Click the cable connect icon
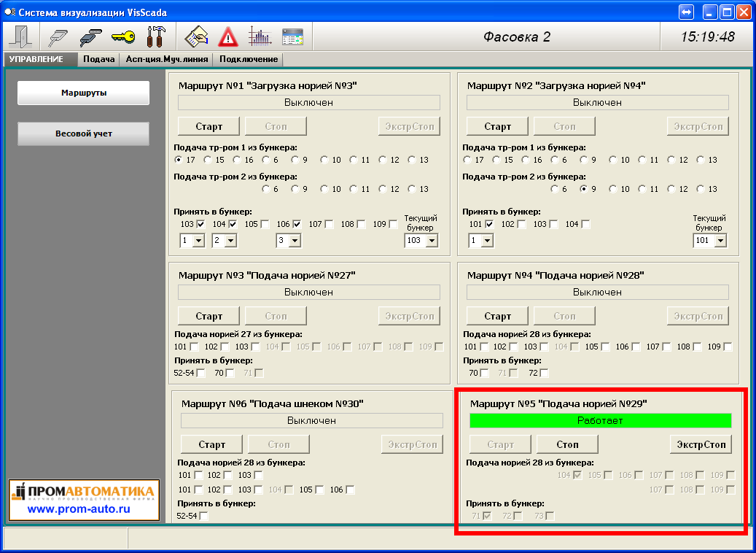Viewport: 756px width, 553px height. 57,36
